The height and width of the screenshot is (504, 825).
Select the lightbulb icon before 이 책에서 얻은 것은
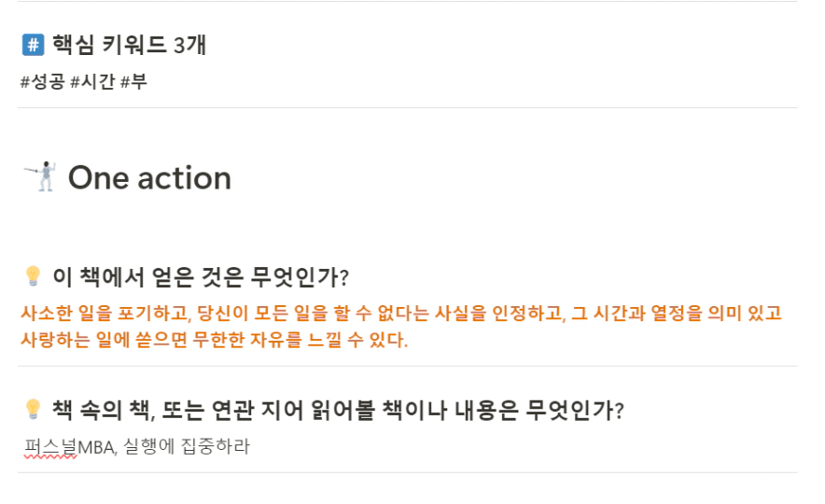33,276
